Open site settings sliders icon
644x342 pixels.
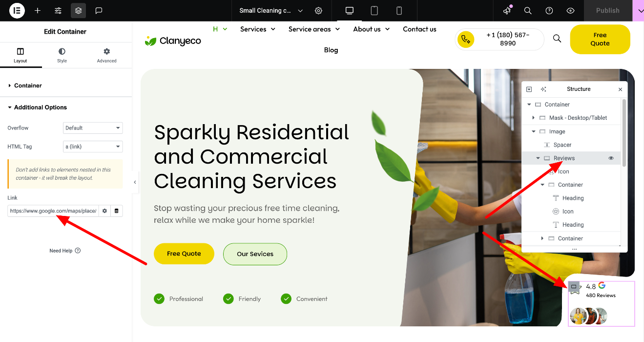click(x=58, y=10)
